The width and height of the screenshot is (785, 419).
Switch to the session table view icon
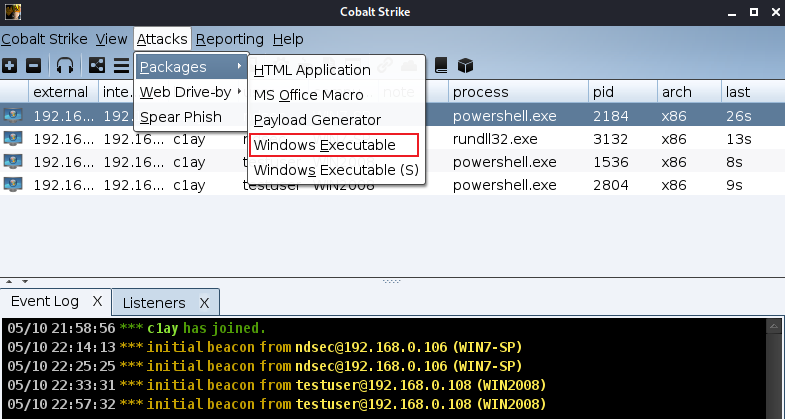tap(121, 66)
